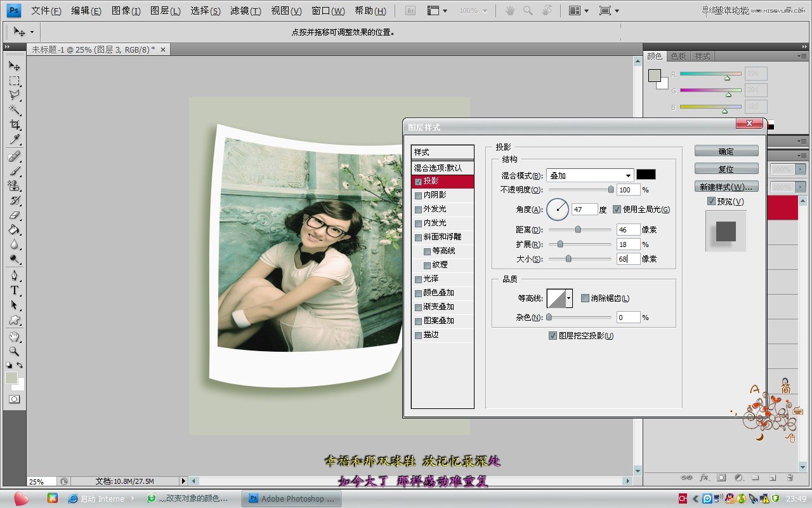
Task: Click the 确定 button
Action: 726,151
